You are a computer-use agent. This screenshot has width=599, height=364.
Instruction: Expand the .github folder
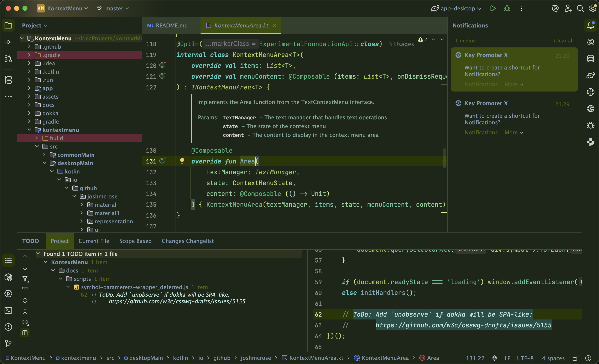click(29, 46)
